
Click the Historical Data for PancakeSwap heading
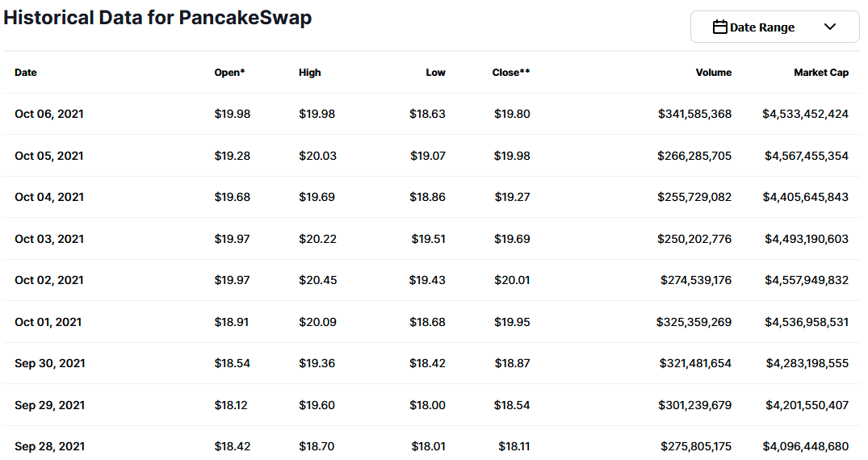(x=157, y=18)
